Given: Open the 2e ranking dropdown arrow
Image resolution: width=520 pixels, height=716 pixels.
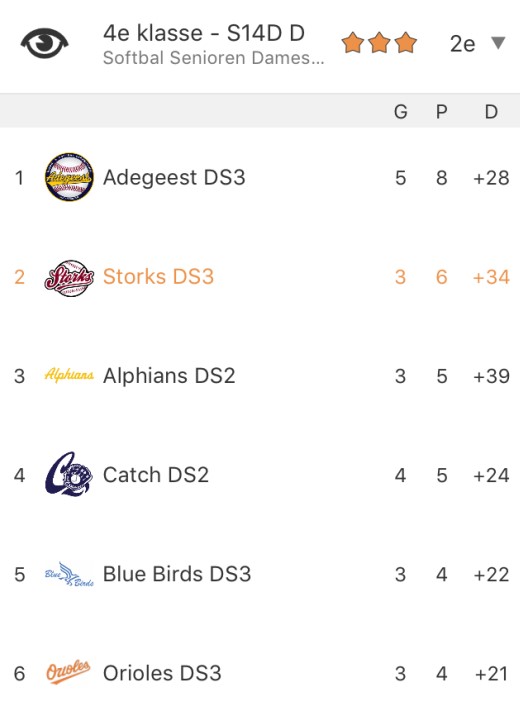Looking at the screenshot, I should (498, 43).
